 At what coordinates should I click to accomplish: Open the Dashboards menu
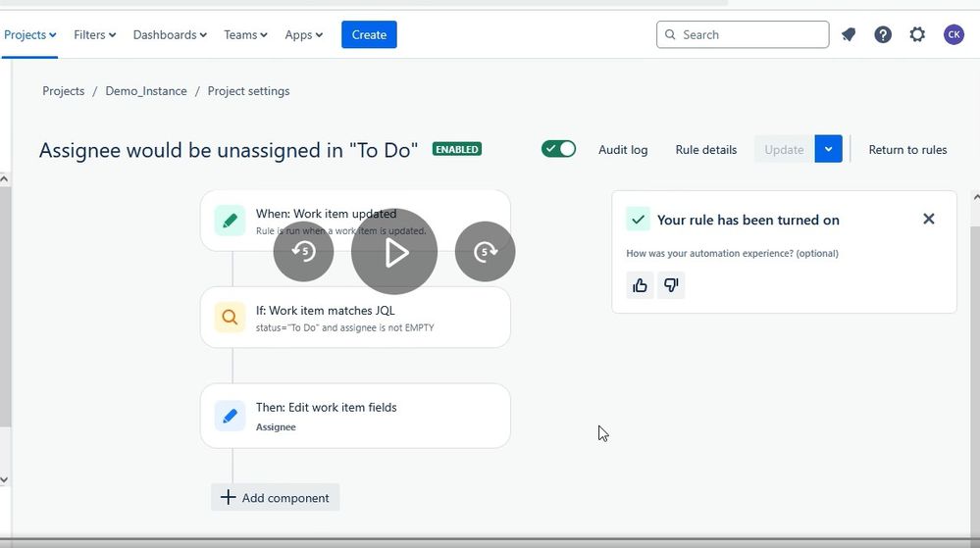click(x=170, y=35)
